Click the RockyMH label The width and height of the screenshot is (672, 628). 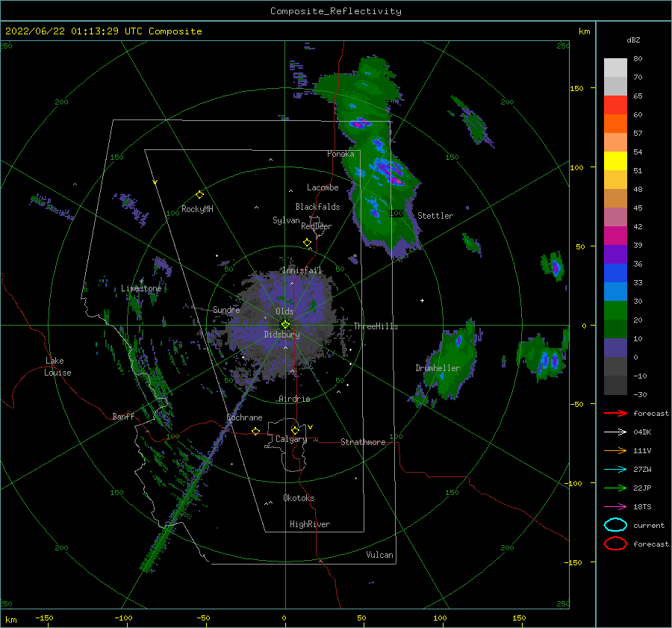click(197, 209)
